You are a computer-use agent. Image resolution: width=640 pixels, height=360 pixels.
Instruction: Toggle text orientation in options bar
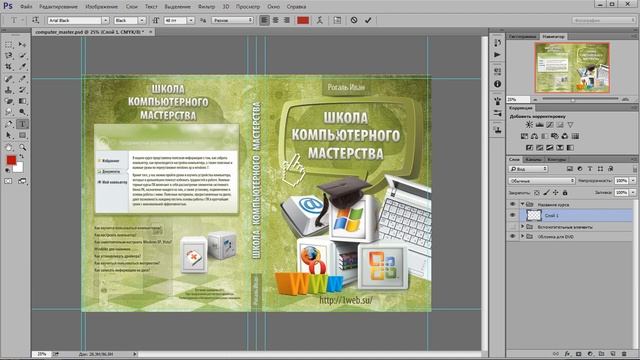click(x=36, y=20)
